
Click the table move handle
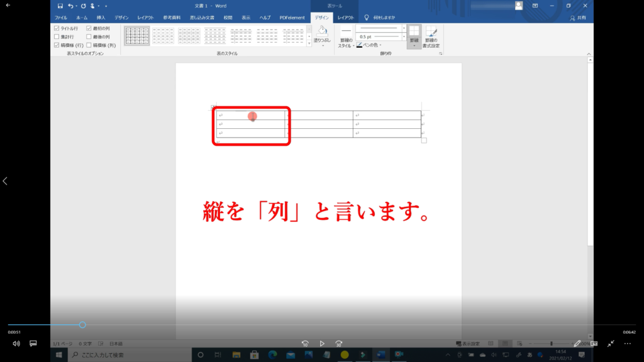click(213, 107)
